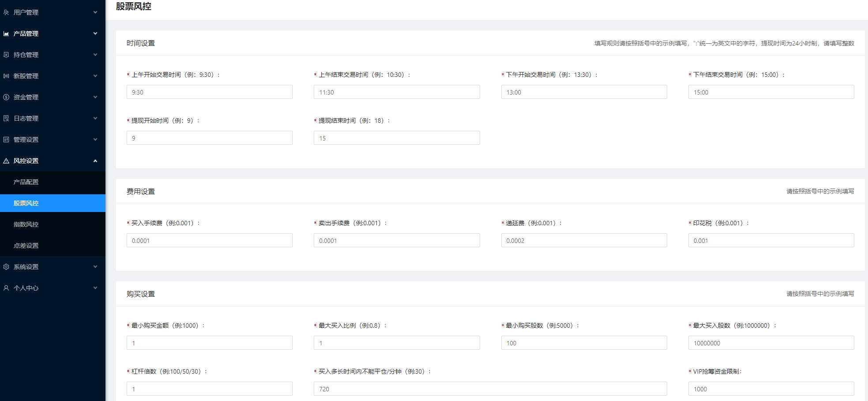The image size is (868, 401).
Task: Focus the 提现结束时间 input field
Action: [396, 138]
